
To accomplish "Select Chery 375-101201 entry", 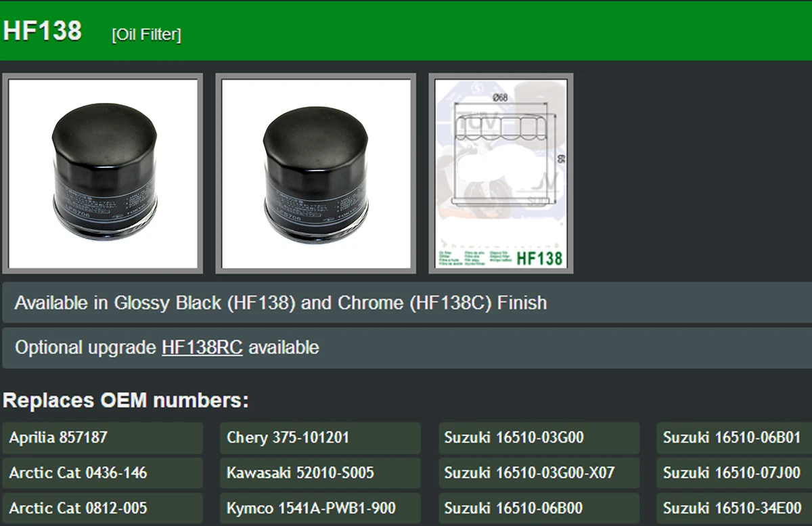I will 320,438.
